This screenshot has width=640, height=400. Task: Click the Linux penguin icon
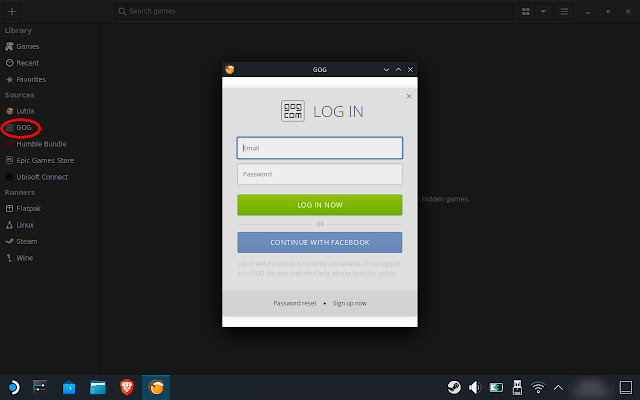pos(9,225)
